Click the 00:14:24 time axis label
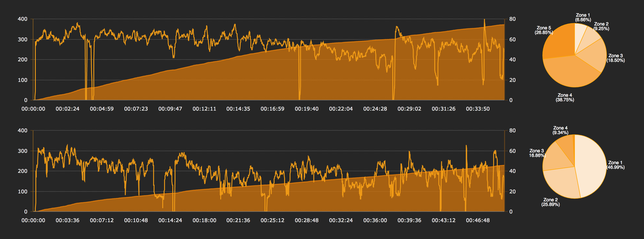Screen dimensions: 644x239 pos(170,221)
